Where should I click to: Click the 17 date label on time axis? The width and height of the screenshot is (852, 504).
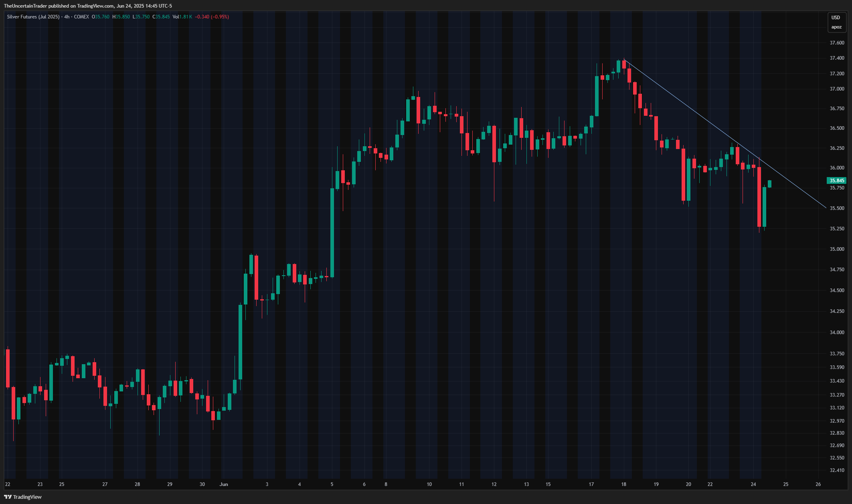tap(591, 484)
